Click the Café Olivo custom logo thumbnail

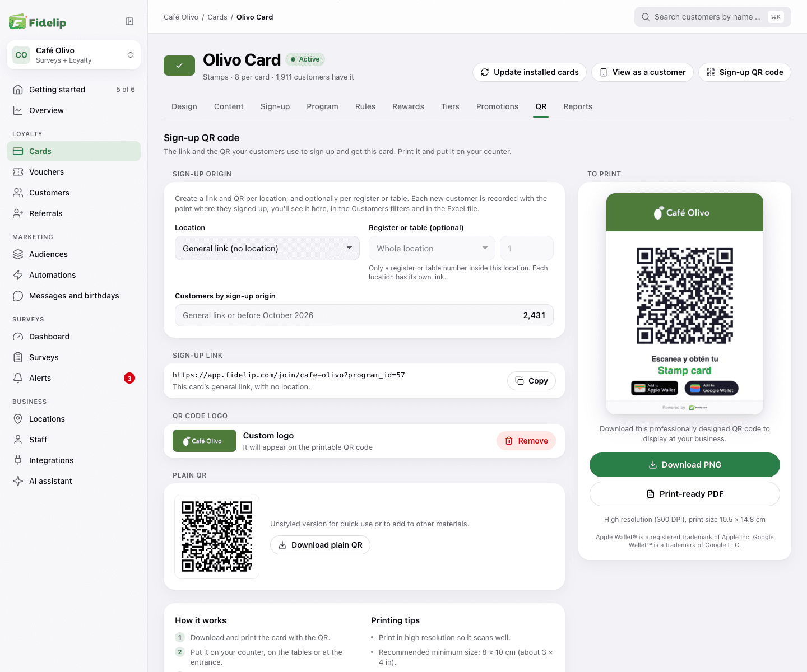[205, 441]
